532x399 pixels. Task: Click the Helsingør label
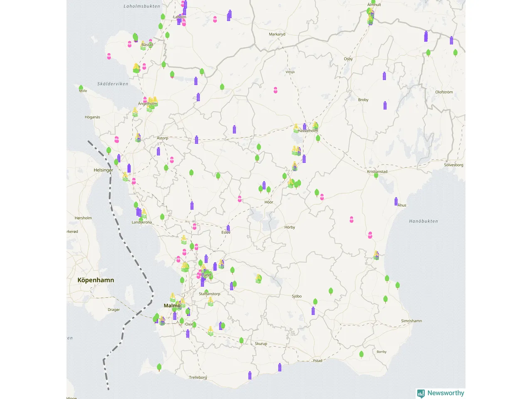pos(103,170)
